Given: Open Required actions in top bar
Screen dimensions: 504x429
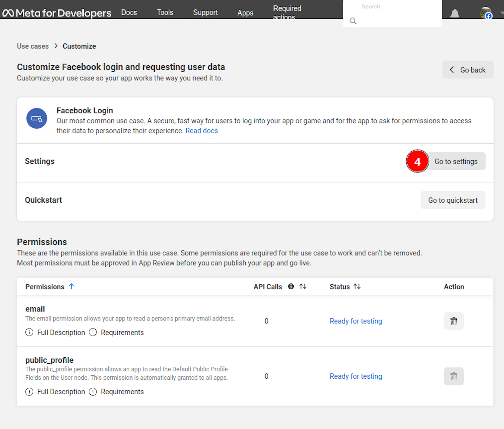Looking at the screenshot, I should tap(287, 12).
